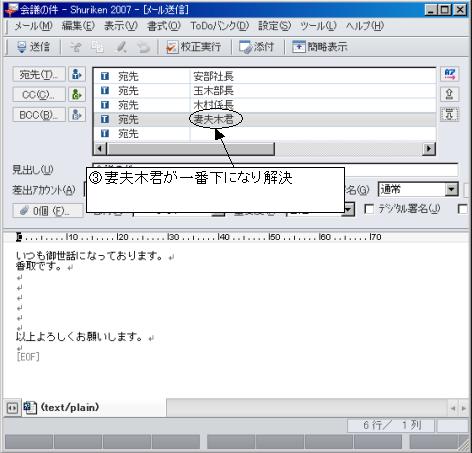This screenshot has height=453, width=472.
Task: Open the ツール(L) menu
Action: pyautogui.click(x=318, y=26)
